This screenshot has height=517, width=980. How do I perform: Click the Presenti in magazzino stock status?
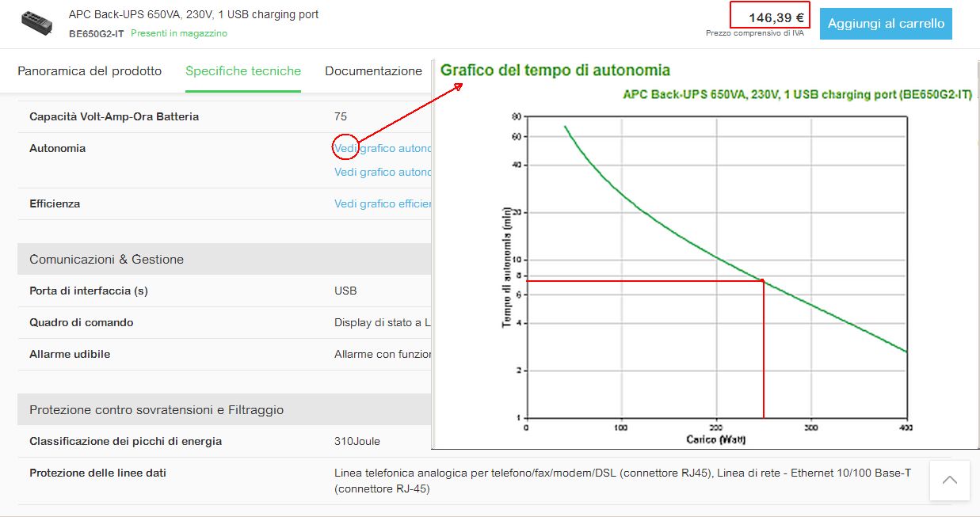(x=179, y=33)
